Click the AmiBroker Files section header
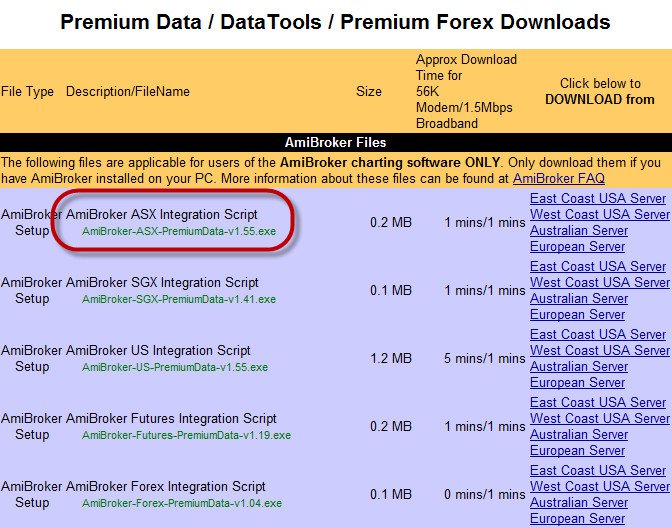672x528 pixels. pos(336,142)
